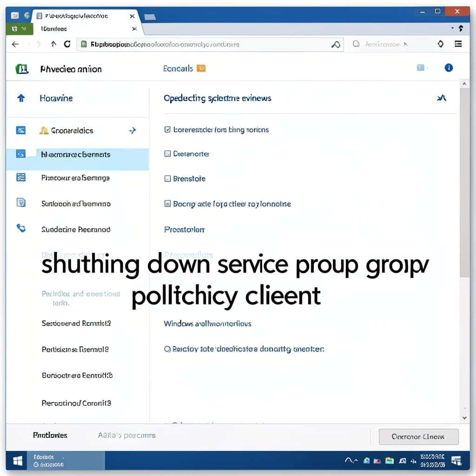Toggle the Docng atle fopo ctieer checkbox
The height and width of the screenshot is (476, 476).
coord(167,204)
